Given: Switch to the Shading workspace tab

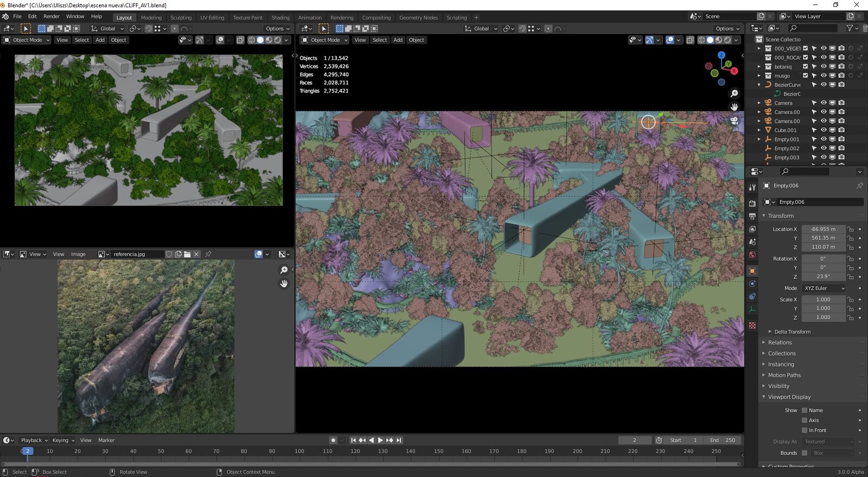Looking at the screenshot, I should pos(280,17).
